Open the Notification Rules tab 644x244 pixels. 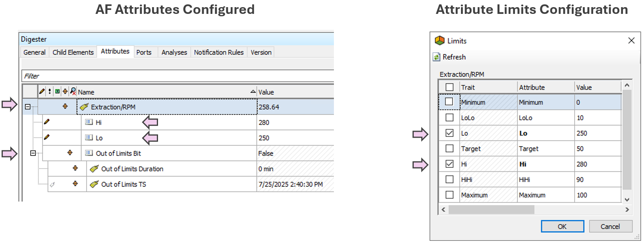coord(219,52)
